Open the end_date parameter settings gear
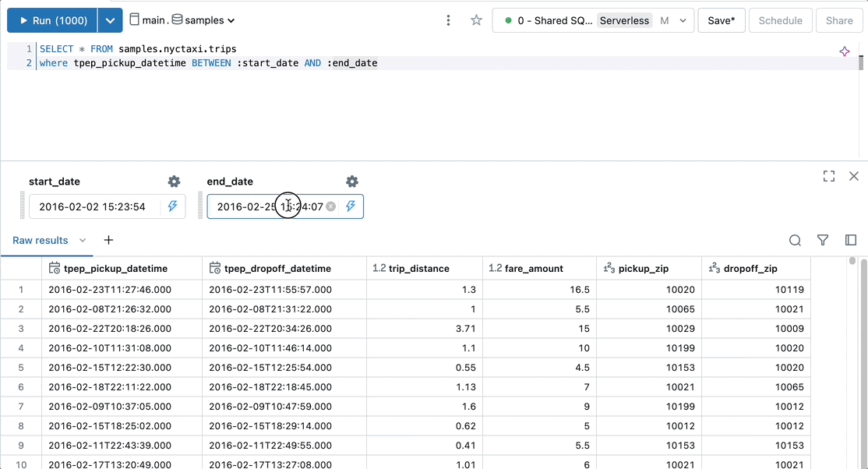 tap(352, 182)
